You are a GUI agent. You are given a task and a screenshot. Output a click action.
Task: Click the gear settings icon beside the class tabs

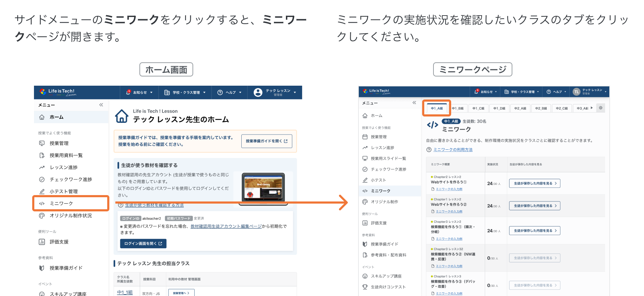pyautogui.click(x=600, y=108)
